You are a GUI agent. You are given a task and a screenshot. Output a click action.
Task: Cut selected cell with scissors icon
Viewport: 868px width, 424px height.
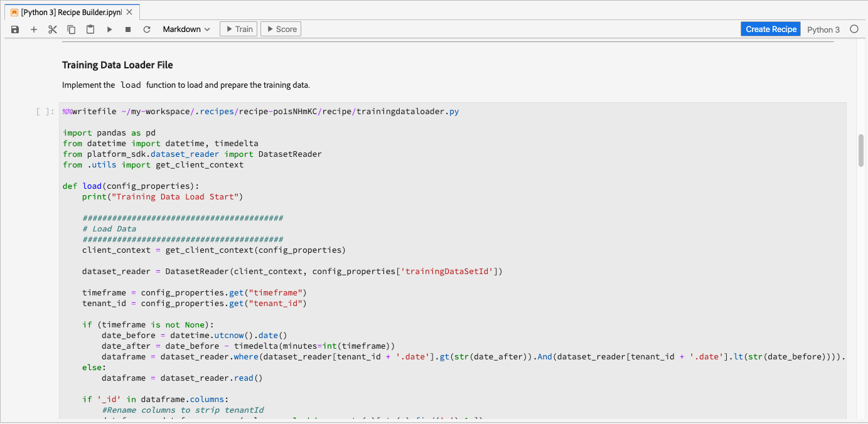[x=53, y=29]
